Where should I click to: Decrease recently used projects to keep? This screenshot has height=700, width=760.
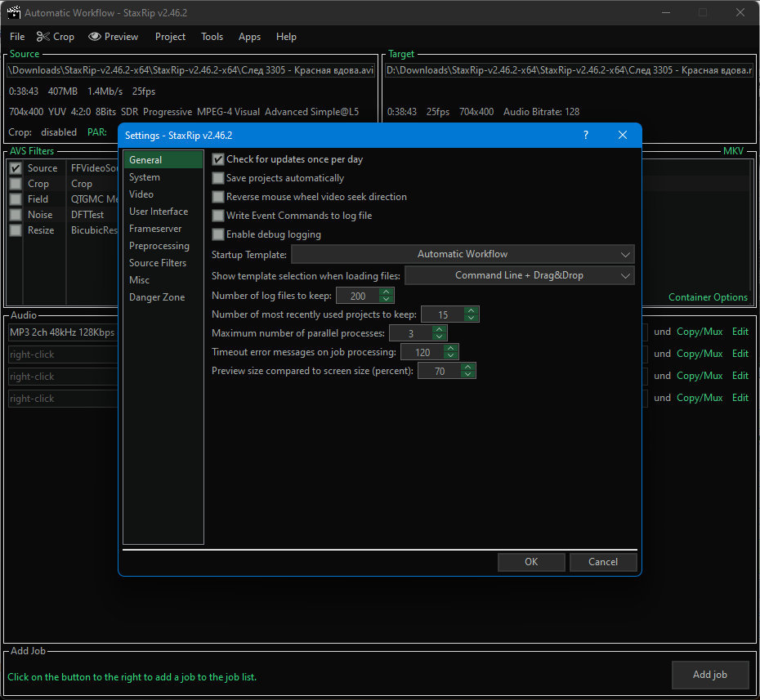point(472,319)
